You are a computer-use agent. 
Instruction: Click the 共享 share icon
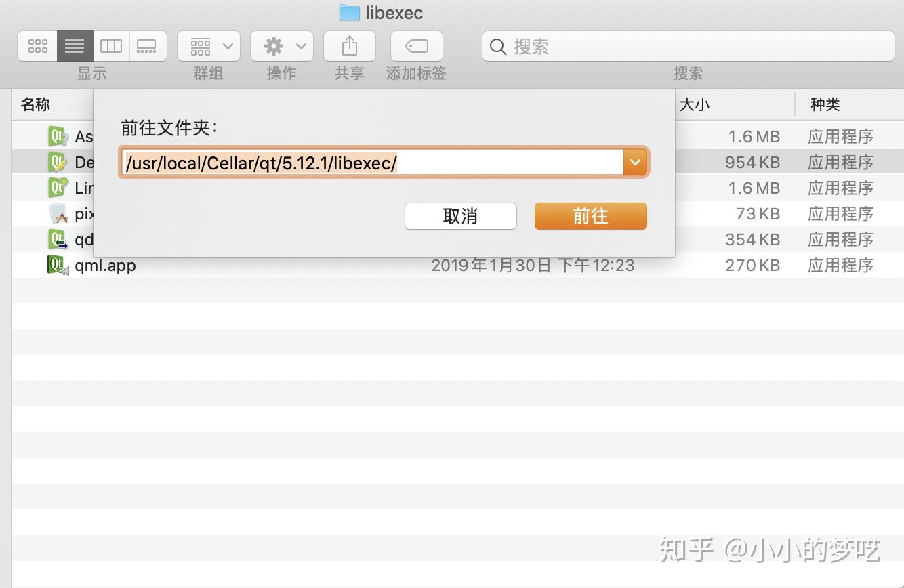coord(349,45)
